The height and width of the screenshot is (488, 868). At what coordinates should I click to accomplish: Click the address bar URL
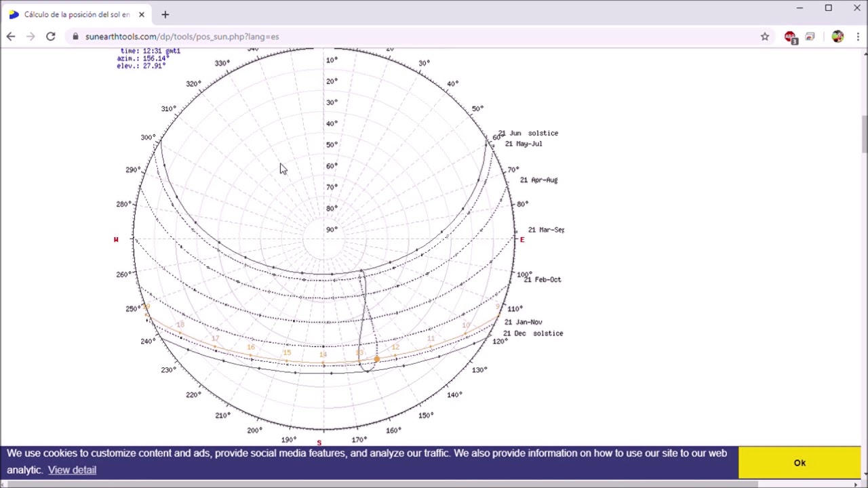pyautogui.click(x=182, y=37)
